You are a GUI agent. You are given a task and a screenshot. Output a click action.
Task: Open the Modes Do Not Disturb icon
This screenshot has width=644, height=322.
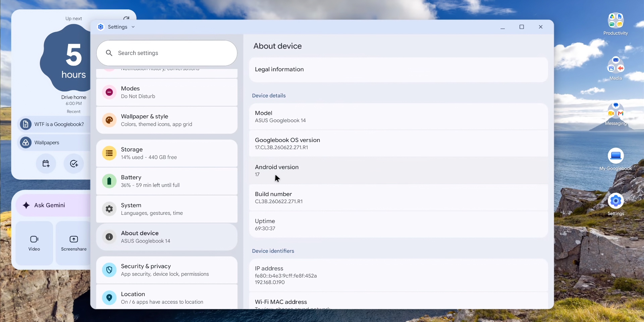[109, 92]
